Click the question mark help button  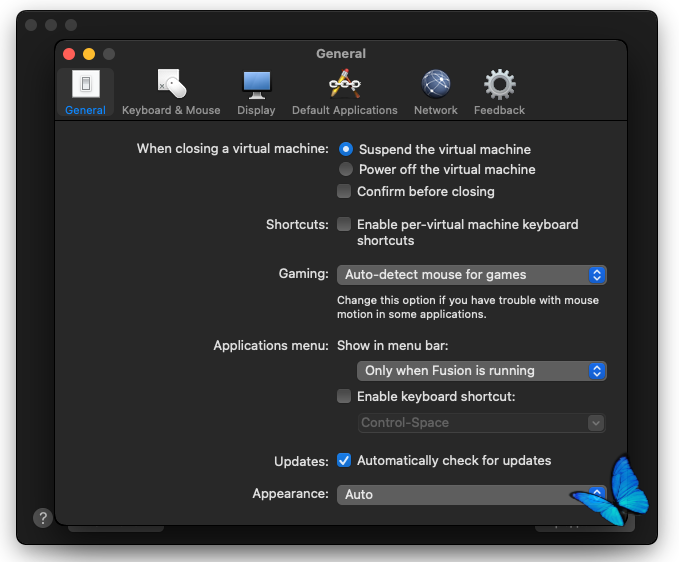tap(43, 518)
